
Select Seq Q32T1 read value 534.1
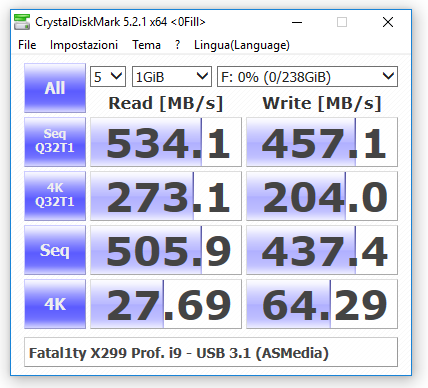pos(166,142)
